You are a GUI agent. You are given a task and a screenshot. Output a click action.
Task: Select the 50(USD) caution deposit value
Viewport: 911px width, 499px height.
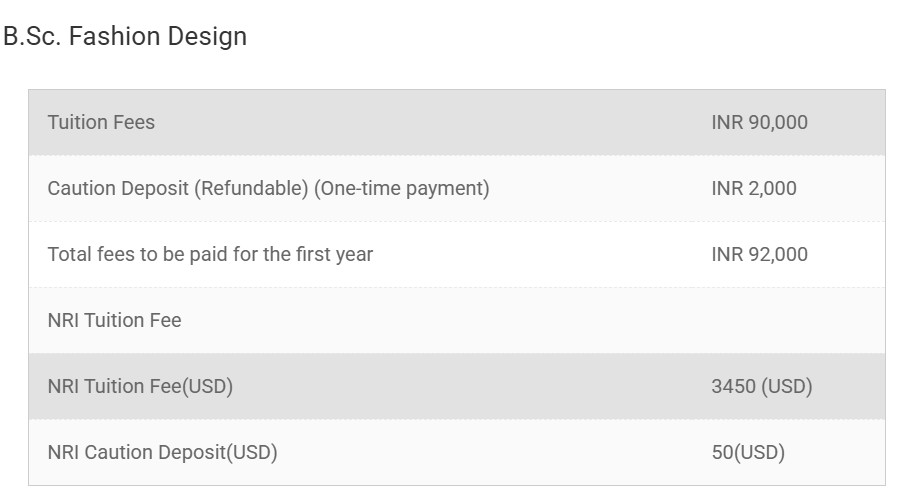coord(748,452)
